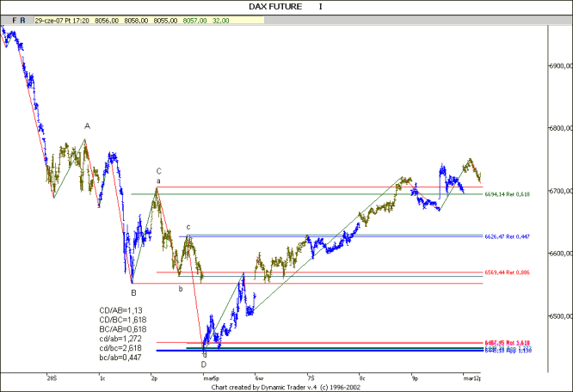Click the cd/bc=2,618 ratio text

coord(122,347)
